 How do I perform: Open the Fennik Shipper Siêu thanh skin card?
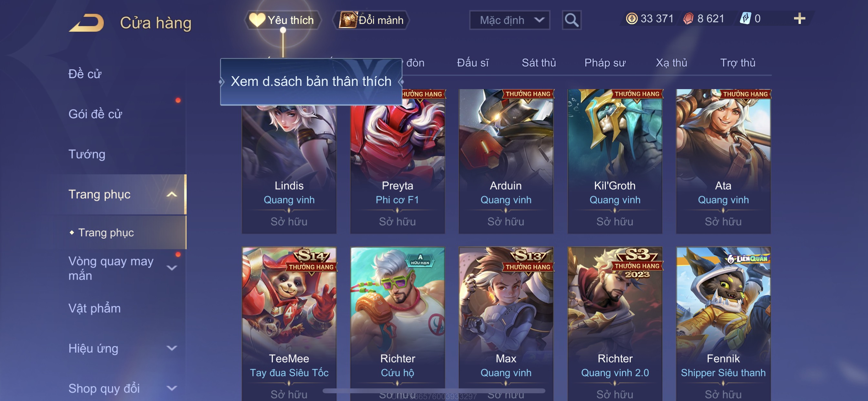pyautogui.click(x=723, y=324)
